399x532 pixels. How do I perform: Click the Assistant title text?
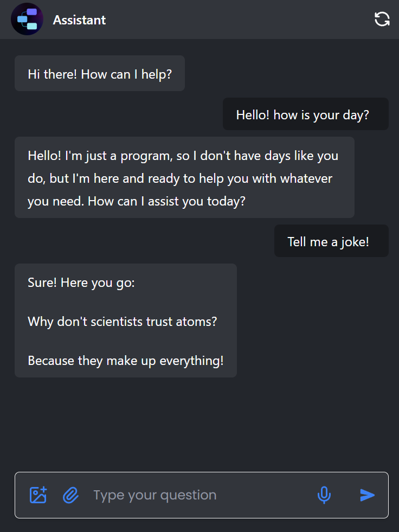79,20
